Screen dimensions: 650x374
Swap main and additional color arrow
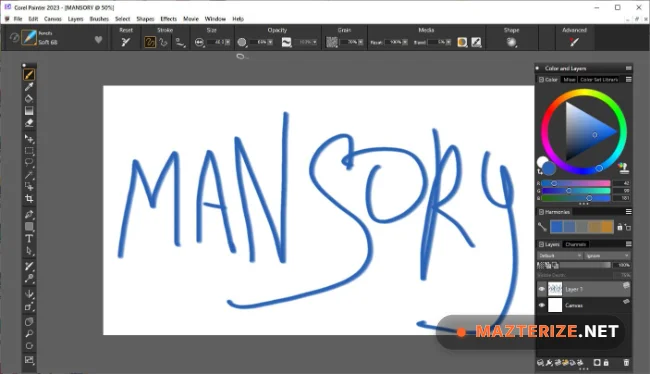540,171
